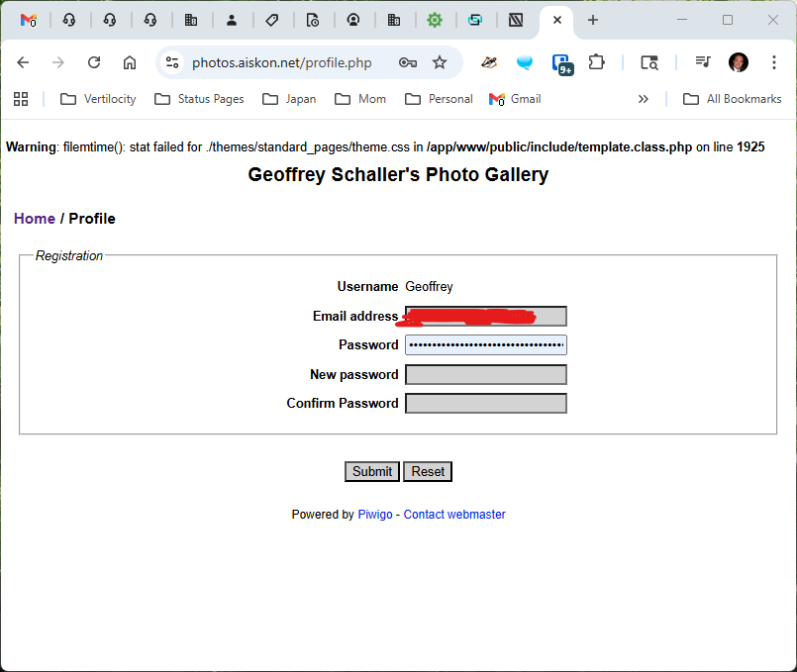Open the Vertilocity bookmarks folder
Viewport: 797px width, 672px height.
pos(99,99)
